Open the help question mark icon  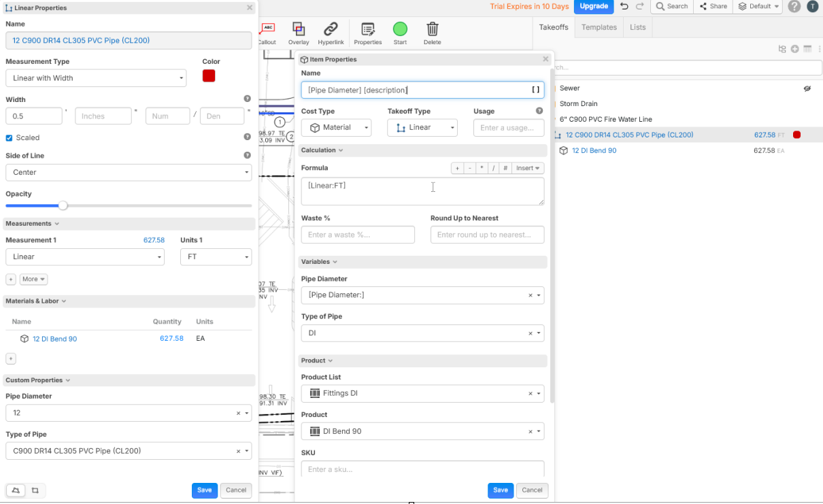pyautogui.click(x=794, y=6)
